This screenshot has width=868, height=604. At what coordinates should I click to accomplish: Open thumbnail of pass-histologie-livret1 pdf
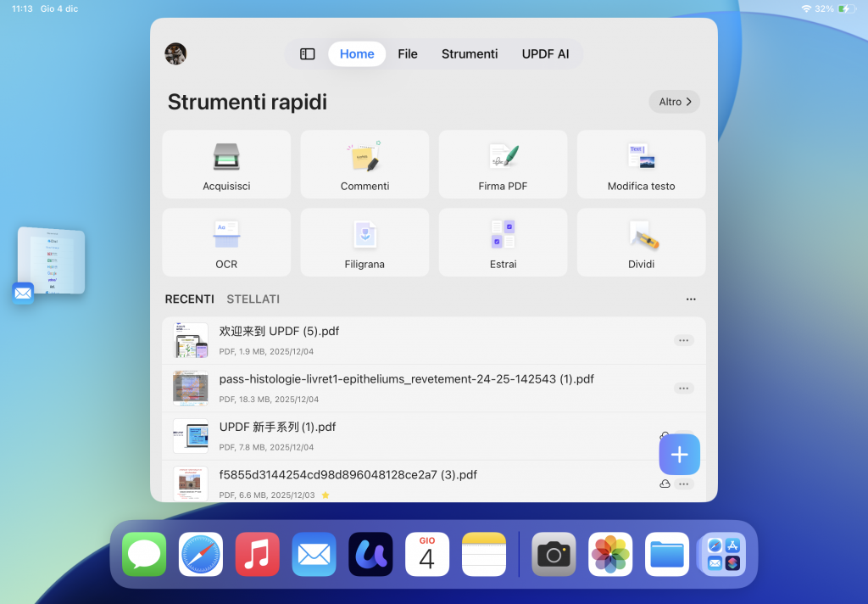pyautogui.click(x=191, y=389)
